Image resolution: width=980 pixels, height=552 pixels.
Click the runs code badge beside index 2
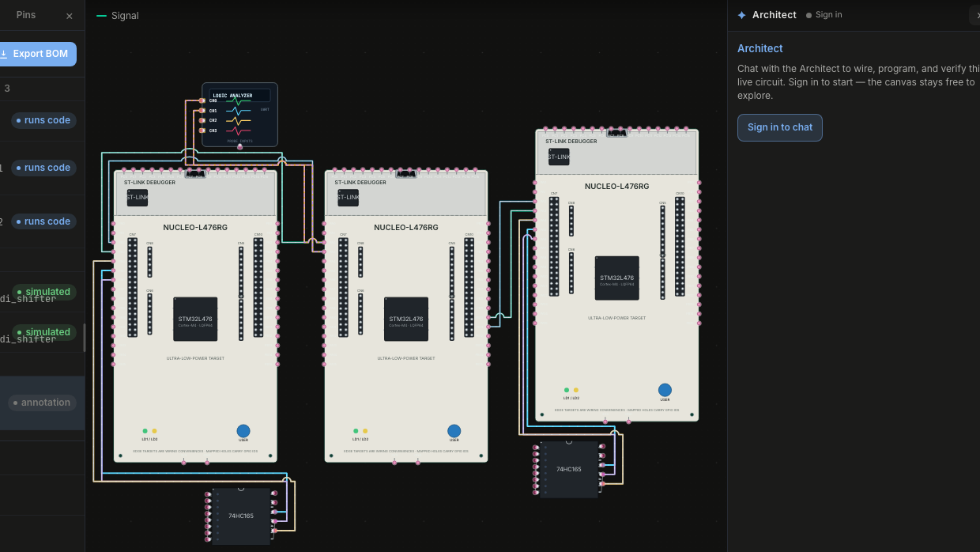43,221
